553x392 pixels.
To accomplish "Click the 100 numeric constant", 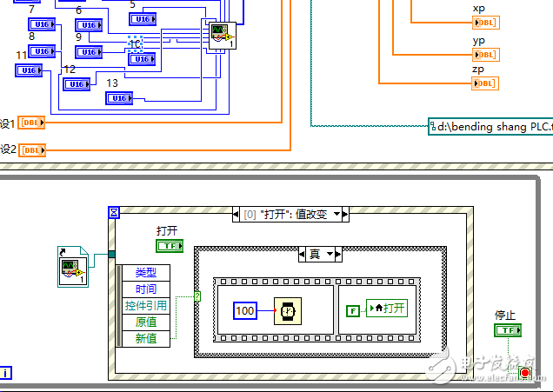I will [x=245, y=310].
